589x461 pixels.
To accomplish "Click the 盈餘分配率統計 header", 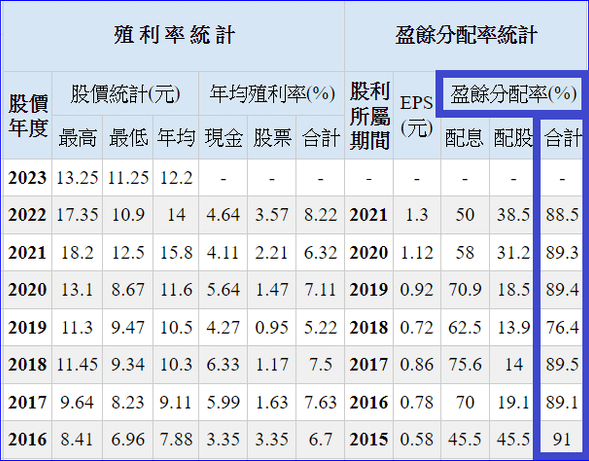I will [466, 36].
